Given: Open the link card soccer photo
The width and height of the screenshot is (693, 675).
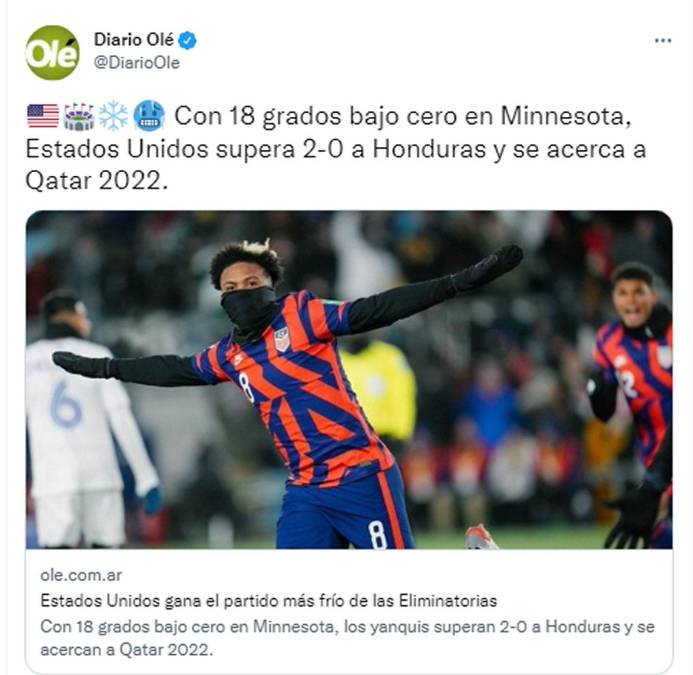Looking at the screenshot, I should click(x=349, y=380).
